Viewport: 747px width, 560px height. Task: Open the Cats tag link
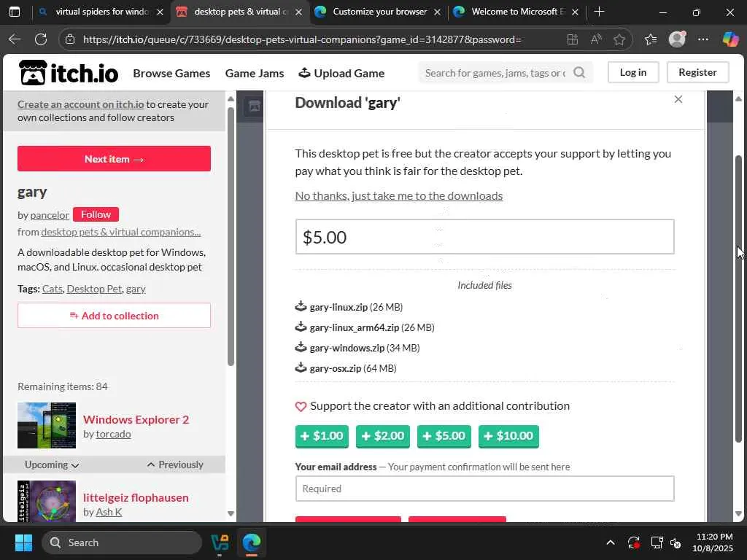pyautogui.click(x=53, y=289)
